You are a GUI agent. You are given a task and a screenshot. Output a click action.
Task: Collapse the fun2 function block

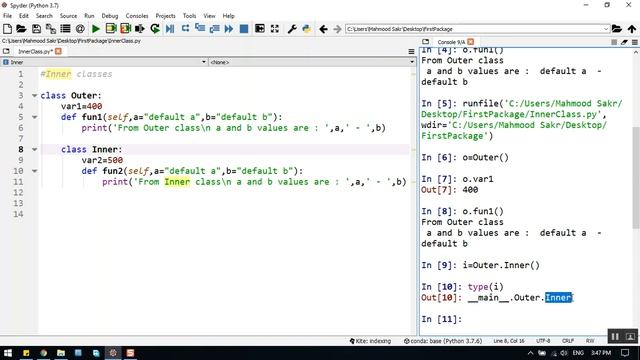pyautogui.click(x=35, y=171)
